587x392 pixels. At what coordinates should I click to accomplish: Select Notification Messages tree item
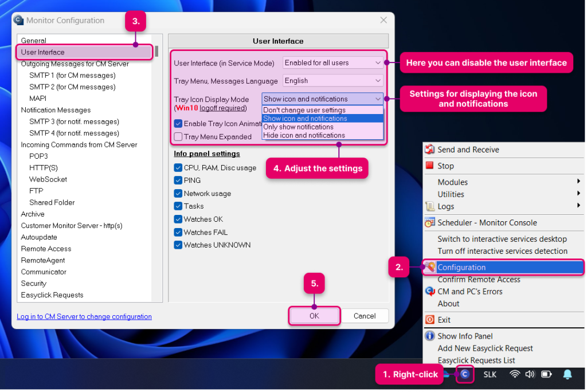(x=56, y=110)
